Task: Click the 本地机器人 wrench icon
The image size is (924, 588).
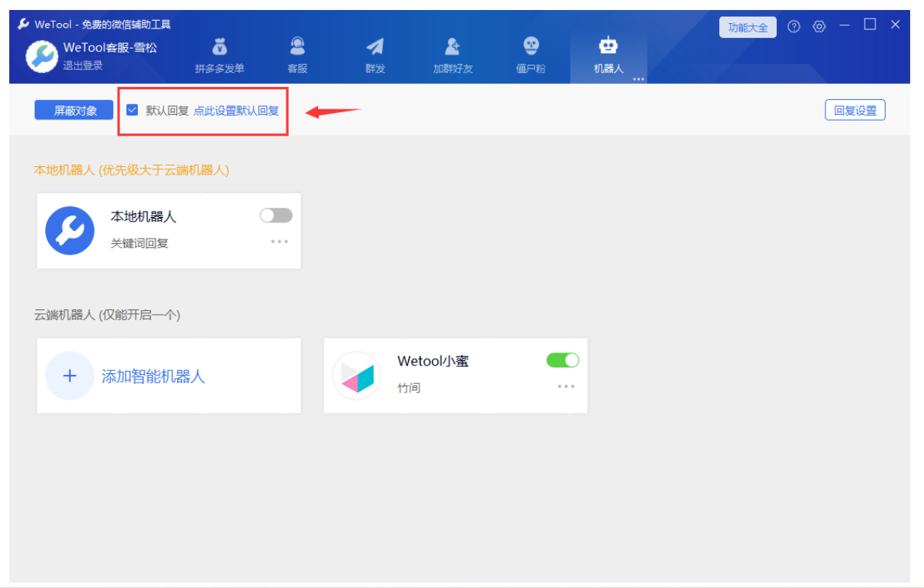Action: [70, 230]
